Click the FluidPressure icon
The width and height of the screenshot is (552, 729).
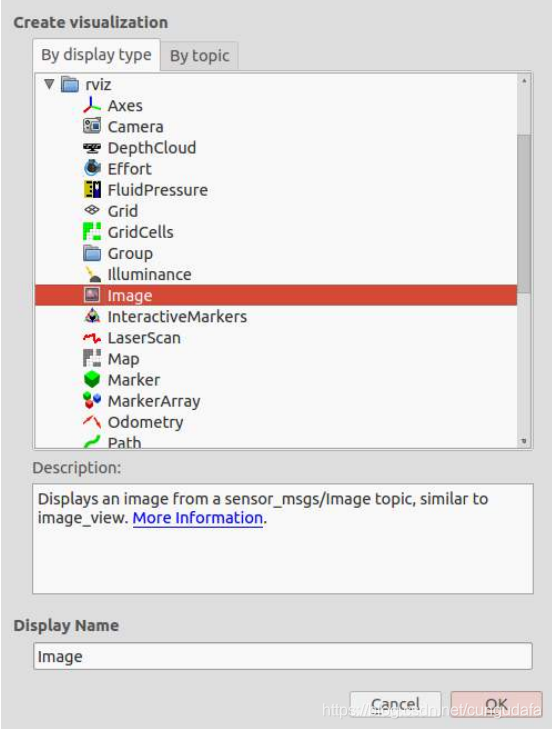(92, 189)
